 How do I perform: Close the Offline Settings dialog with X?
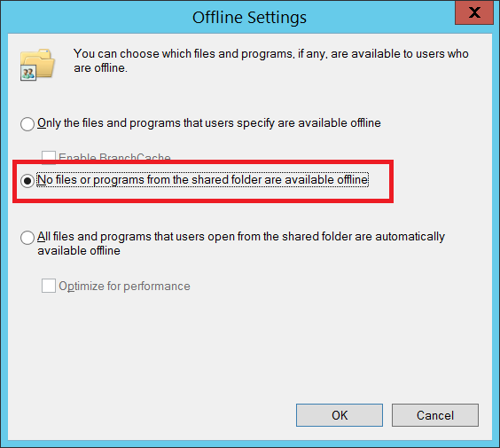click(x=474, y=12)
